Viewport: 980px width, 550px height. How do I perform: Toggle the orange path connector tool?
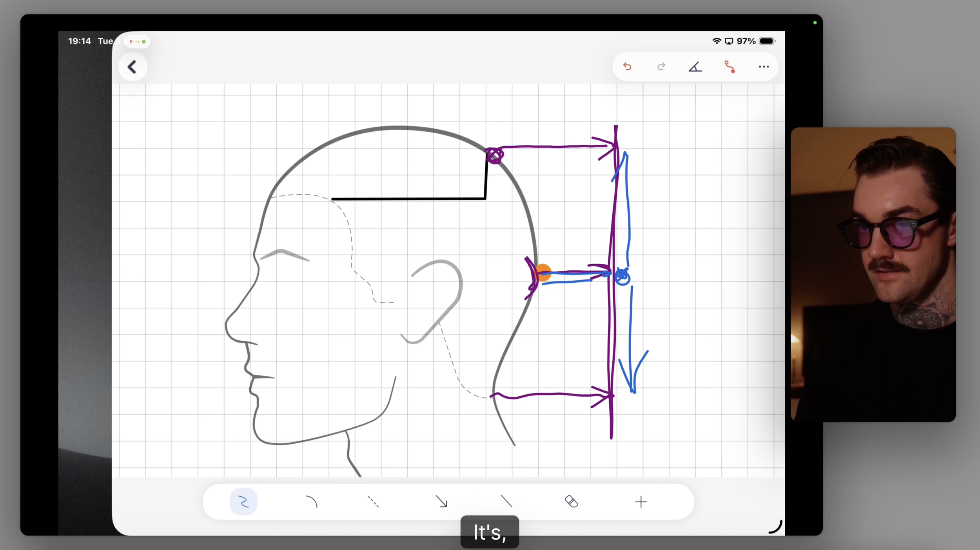[x=730, y=67]
